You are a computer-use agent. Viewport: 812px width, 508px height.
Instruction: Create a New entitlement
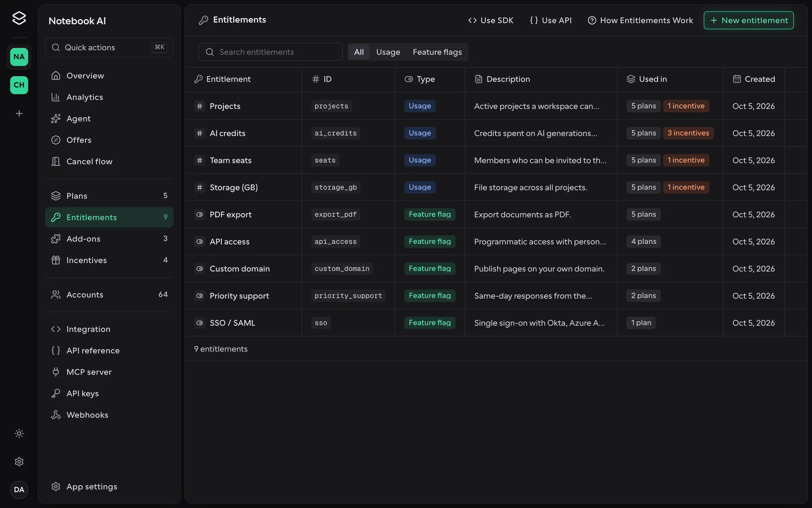pos(749,20)
